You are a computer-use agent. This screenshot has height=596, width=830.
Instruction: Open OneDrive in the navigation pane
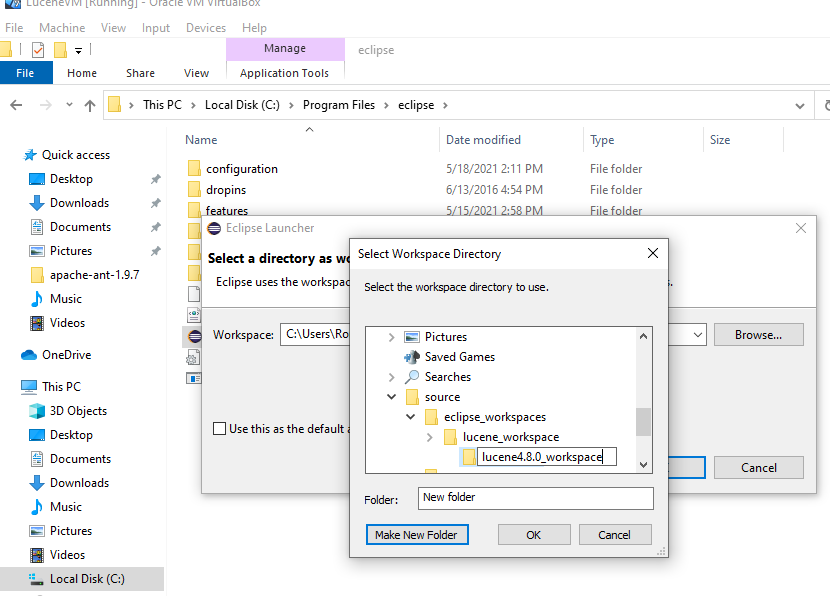[66, 355]
